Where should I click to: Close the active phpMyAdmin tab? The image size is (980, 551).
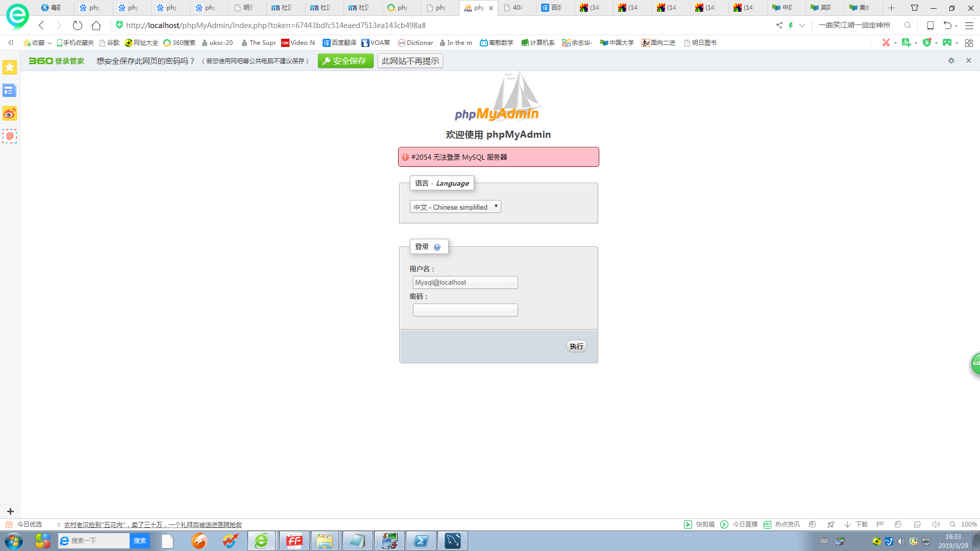tap(491, 8)
